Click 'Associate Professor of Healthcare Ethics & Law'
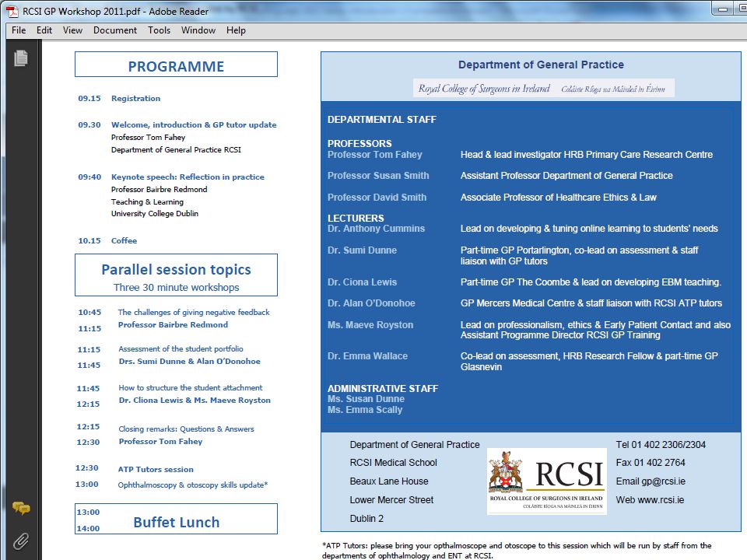This screenshot has width=747, height=560. [558, 197]
